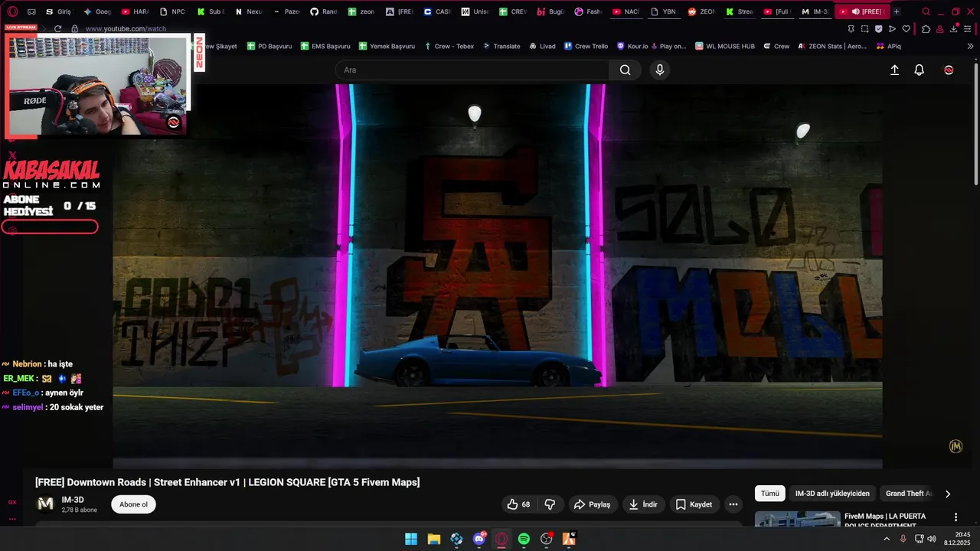Click the pin icon in address bar
The image size is (980, 551).
[851, 29]
